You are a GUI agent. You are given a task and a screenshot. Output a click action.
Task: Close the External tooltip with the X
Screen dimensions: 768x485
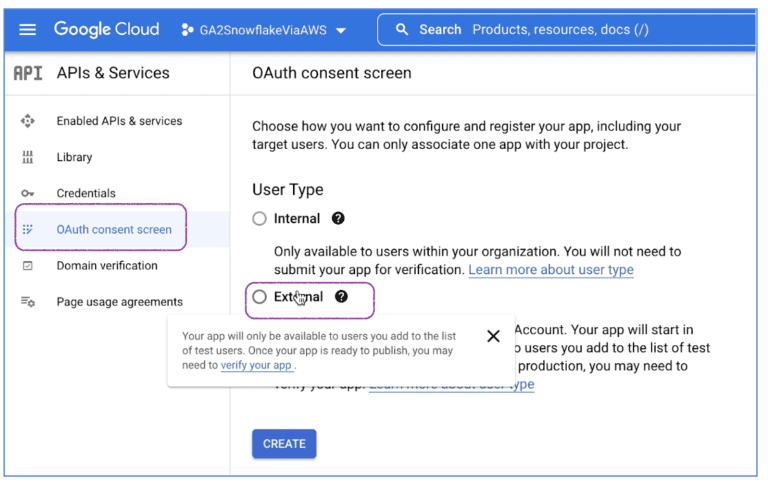tap(493, 336)
